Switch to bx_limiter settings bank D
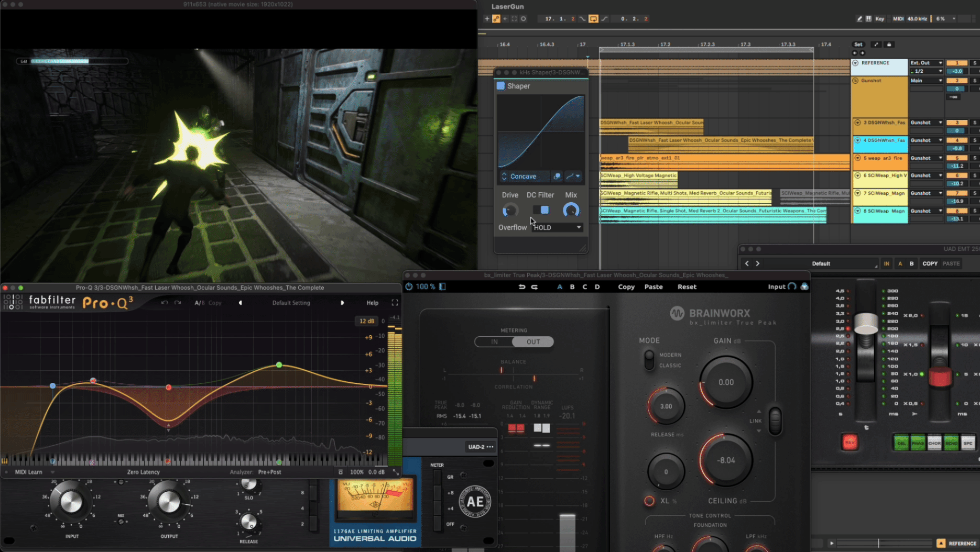This screenshot has width=980, height=552. point(597,287)
